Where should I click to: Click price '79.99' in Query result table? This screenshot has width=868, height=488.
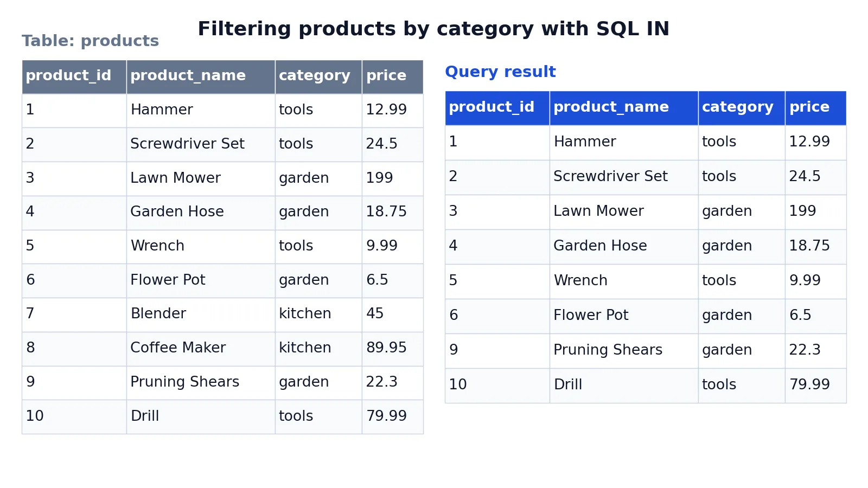[816, 386]
